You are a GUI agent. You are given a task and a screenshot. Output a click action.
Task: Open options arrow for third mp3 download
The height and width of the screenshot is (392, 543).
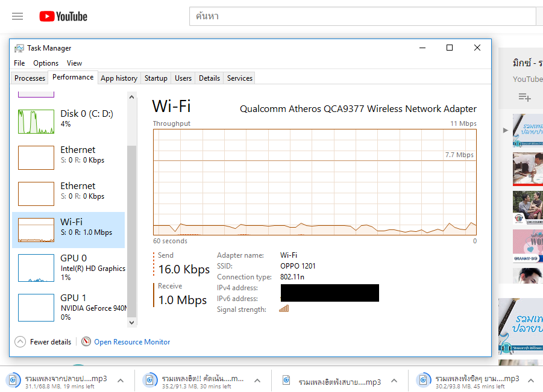coord(394,381)
